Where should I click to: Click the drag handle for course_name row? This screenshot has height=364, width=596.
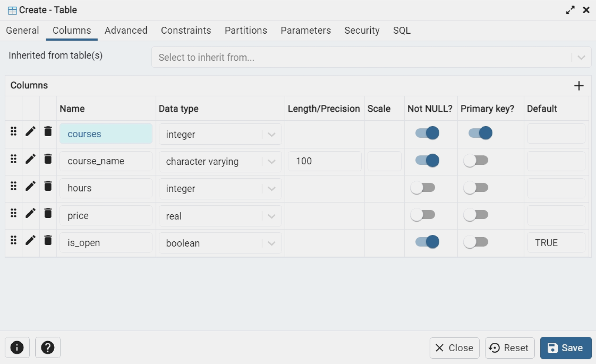[x=14, y=159]
